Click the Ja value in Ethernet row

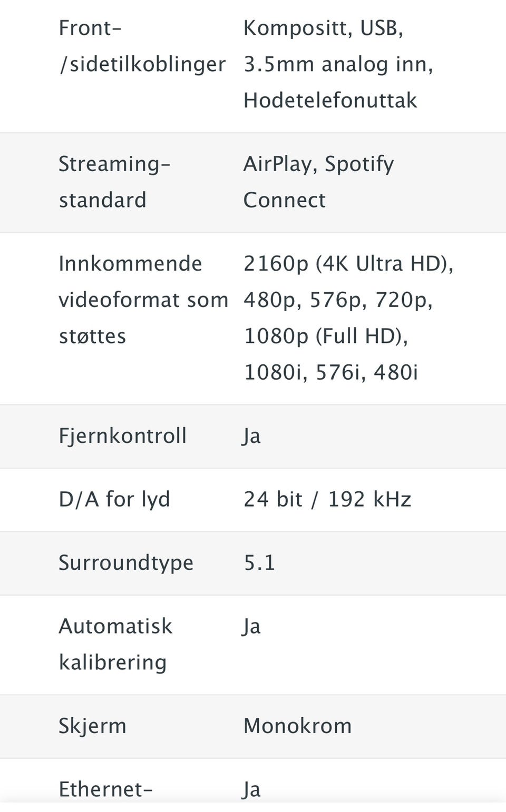pos(251,789)
